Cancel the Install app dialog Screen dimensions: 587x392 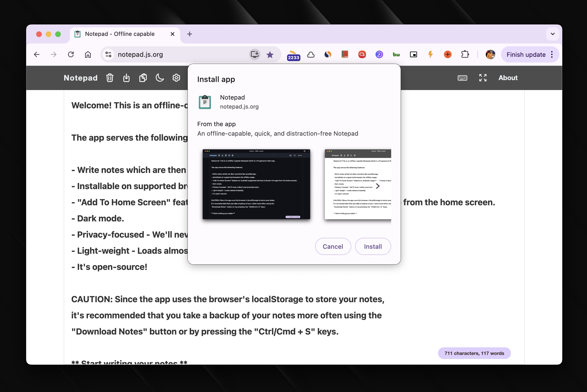tap(333, 247)
